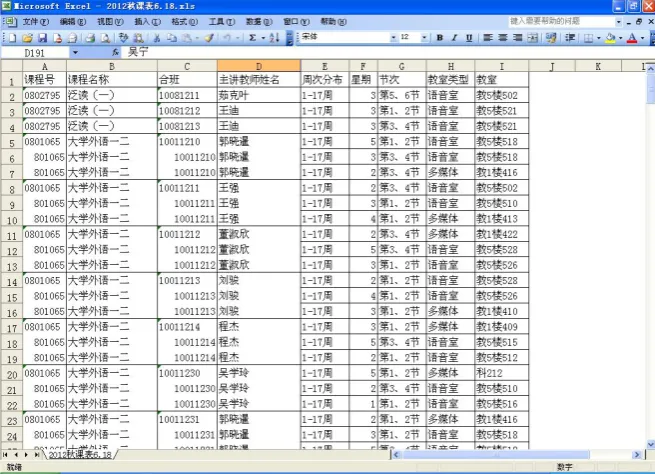Expand the Standard toolbar options chevron
655x474 pixels.
click(289, 38)
